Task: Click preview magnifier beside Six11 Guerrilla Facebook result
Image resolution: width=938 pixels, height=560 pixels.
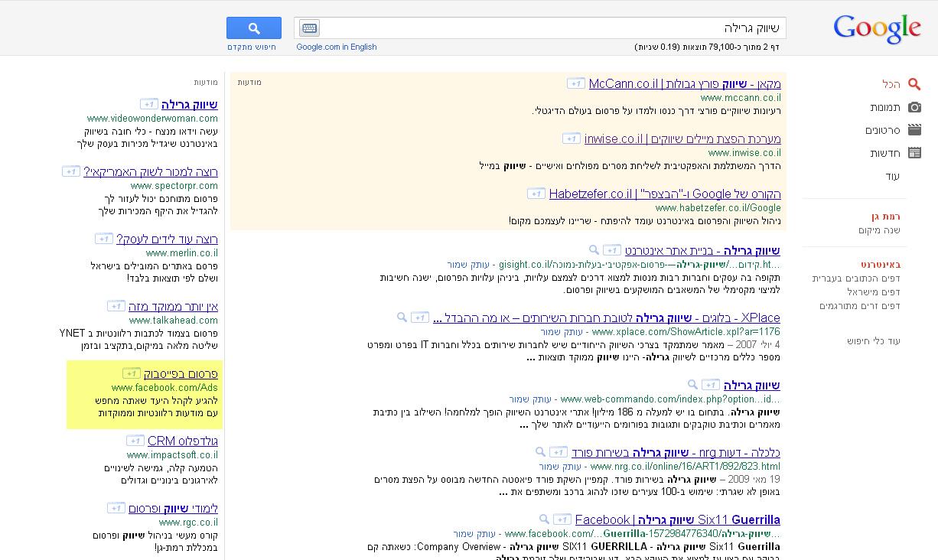Action: click(x=544, y=519)
